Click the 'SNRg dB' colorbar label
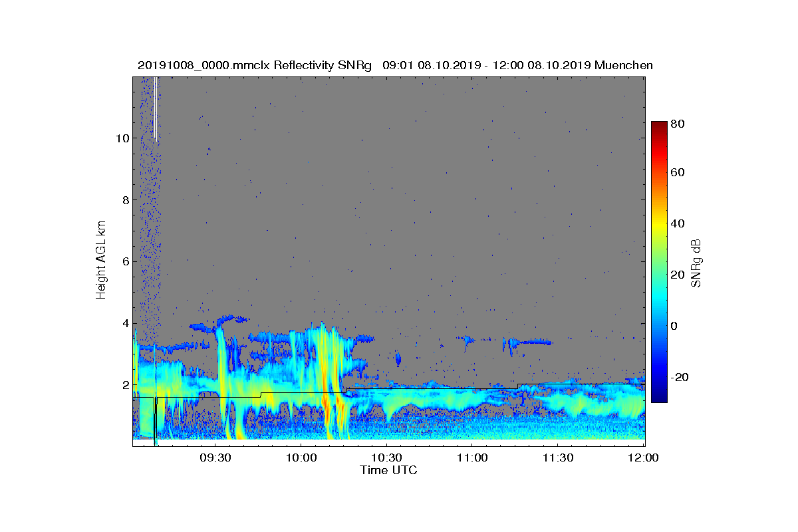 (x=697, y=263)
